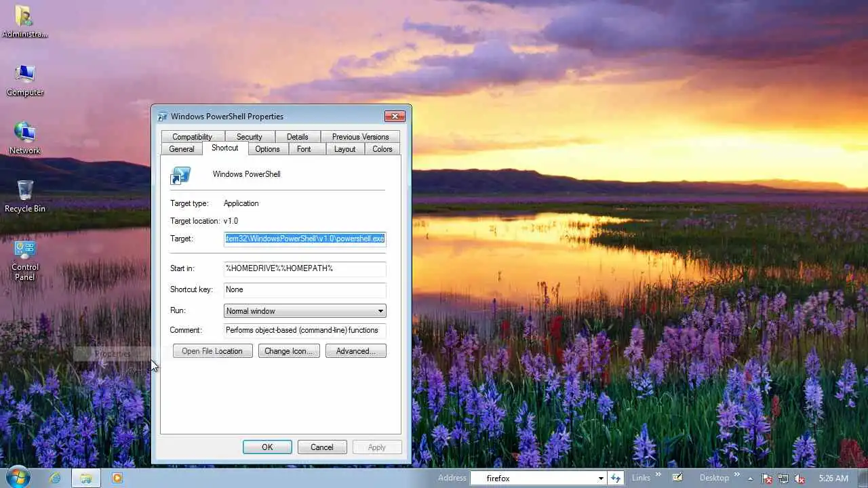Launch Internet Explorer from the taskbar

[55, 478]
